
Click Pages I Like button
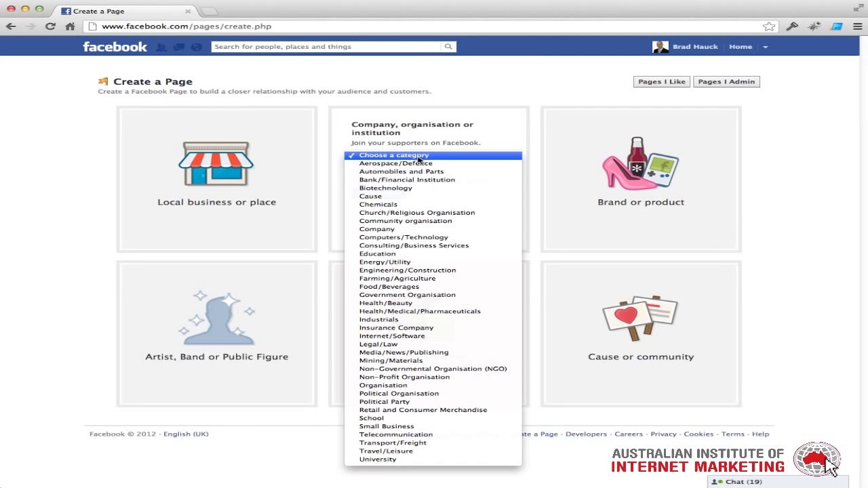(662, 81)
